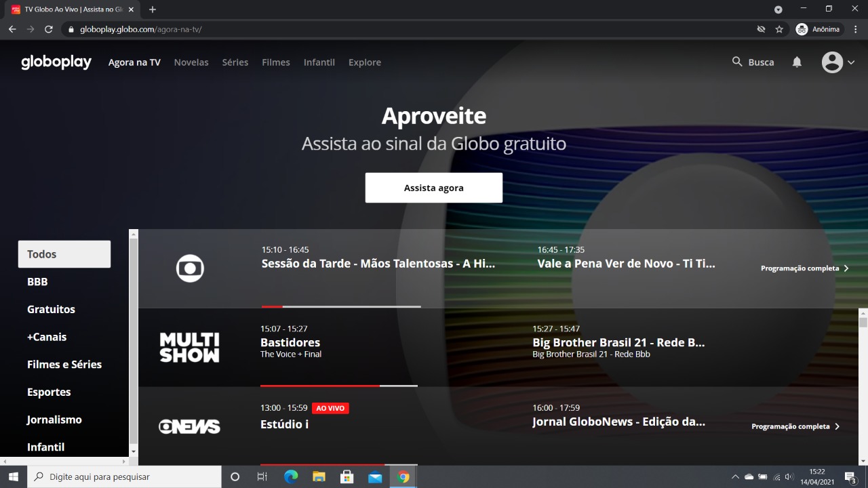
Task: Open Novelas menu
Action: (x=191, y=62)
